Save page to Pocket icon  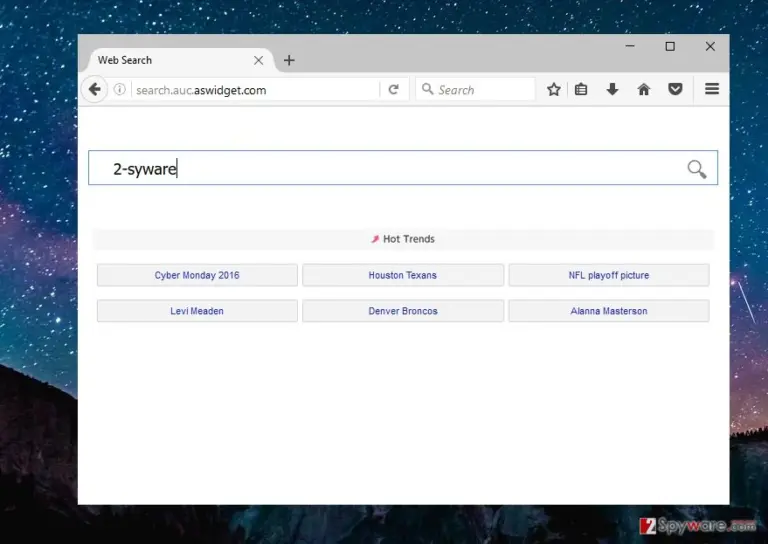pyautogui.click(x=675, y=90)
